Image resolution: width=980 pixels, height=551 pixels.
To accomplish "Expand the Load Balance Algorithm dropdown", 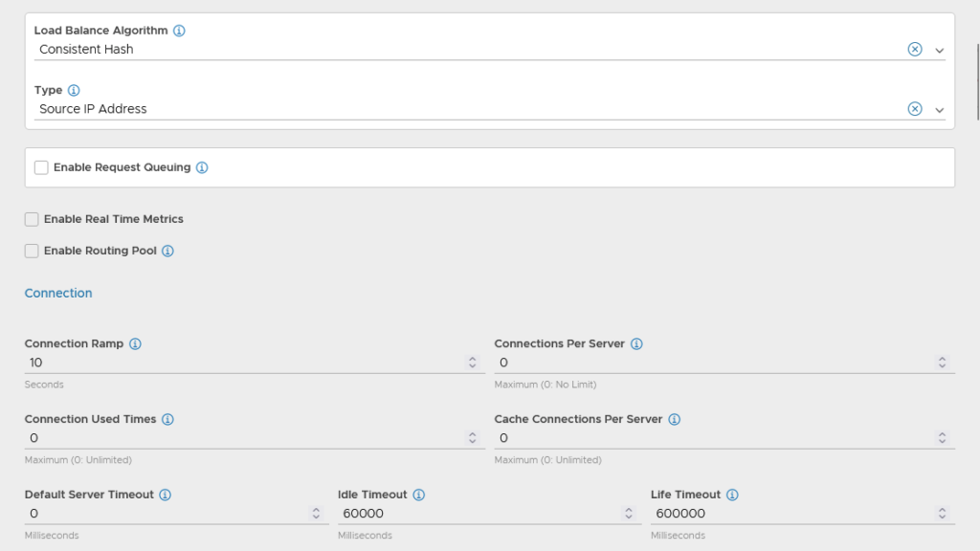I will pos(939,50).
